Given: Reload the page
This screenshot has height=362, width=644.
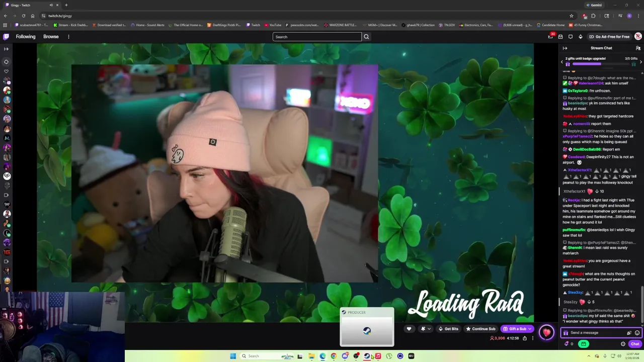Looking at the screenshot, I should click(x=24, y=16).
